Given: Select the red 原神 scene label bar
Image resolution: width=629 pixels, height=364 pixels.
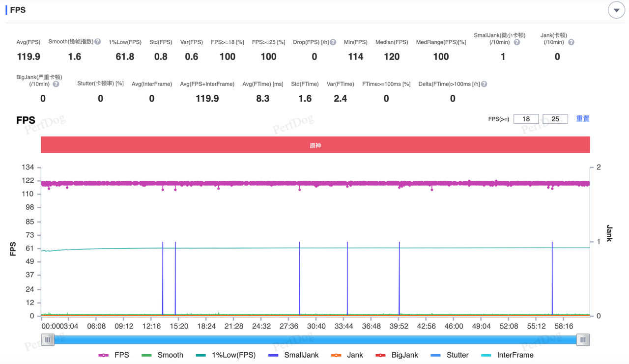Looking at the screenshot, I should (315, 145).
